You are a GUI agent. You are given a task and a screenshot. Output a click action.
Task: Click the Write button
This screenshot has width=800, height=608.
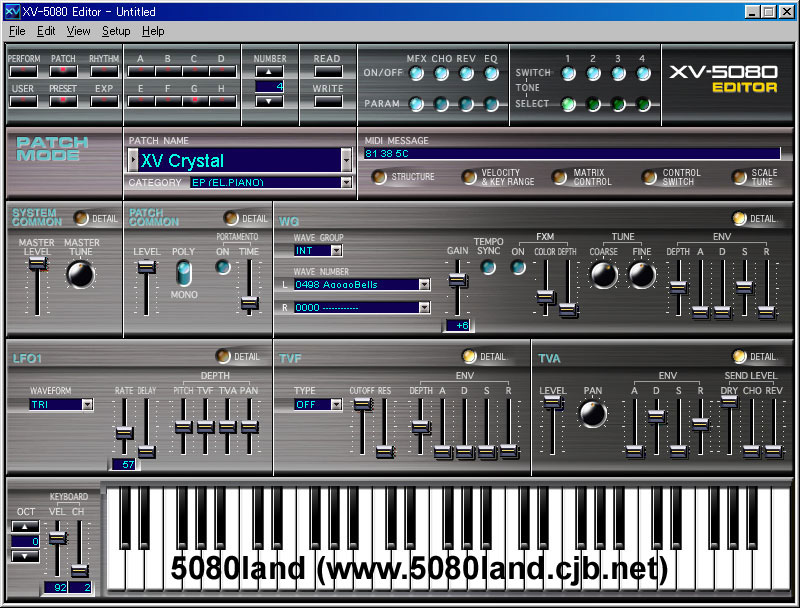tap(328, 101)
